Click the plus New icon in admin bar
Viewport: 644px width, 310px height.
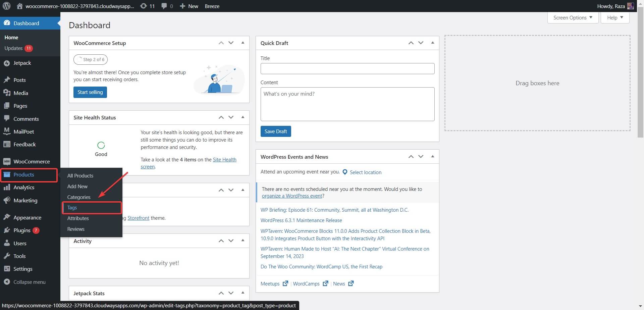182,6
